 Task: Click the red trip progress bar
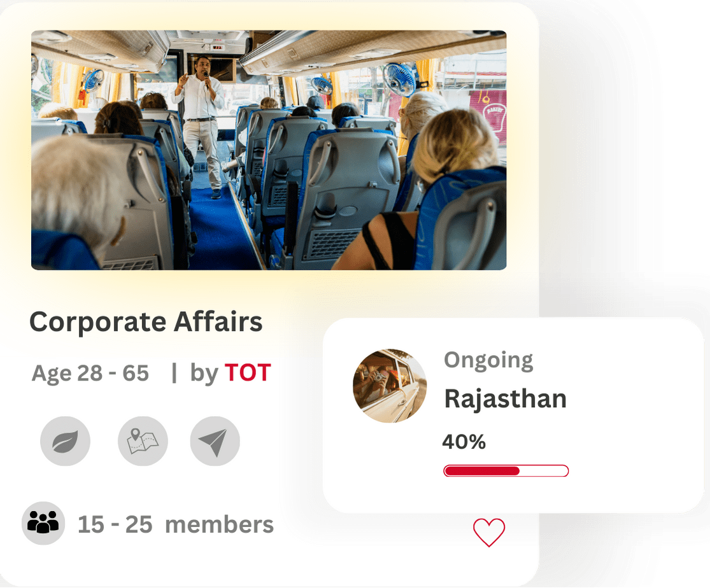point(506,471)
